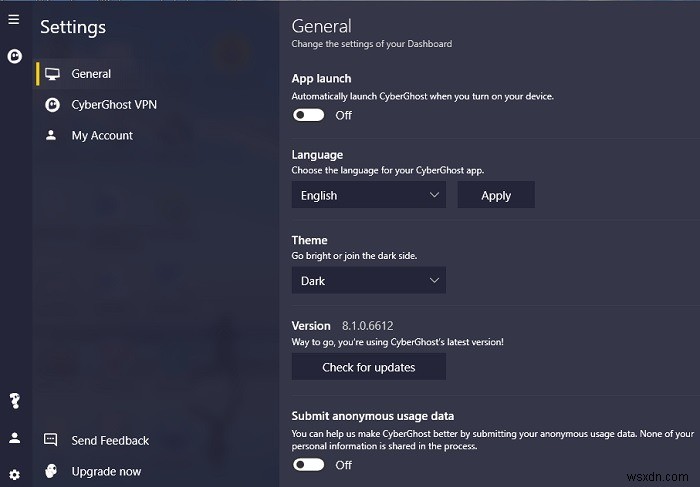700x487 pixels.
Task: Open the help question mark icon
Action: (x=14, y=401)
